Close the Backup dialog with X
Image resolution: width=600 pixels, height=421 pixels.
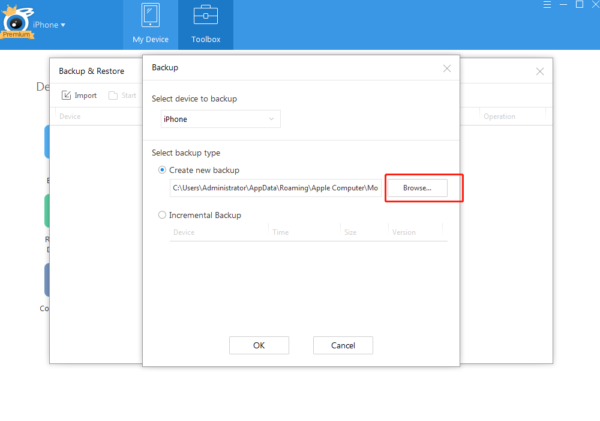tap(446, 69)
